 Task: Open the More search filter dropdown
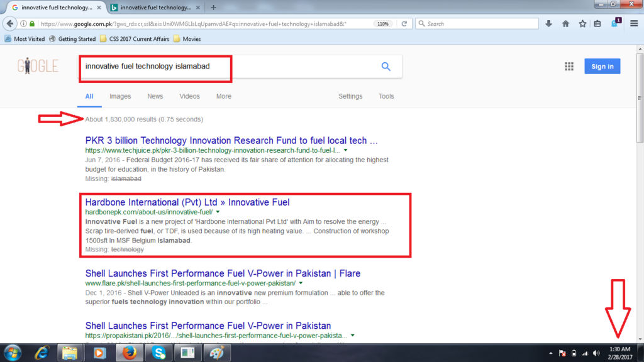pyautogui.click(x=224, y=96)
